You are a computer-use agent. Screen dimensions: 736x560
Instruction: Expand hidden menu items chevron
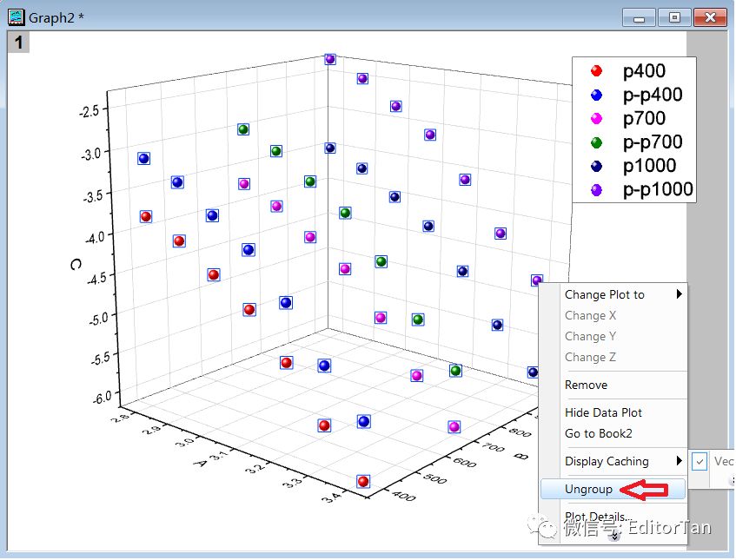(x=614, y=536)
